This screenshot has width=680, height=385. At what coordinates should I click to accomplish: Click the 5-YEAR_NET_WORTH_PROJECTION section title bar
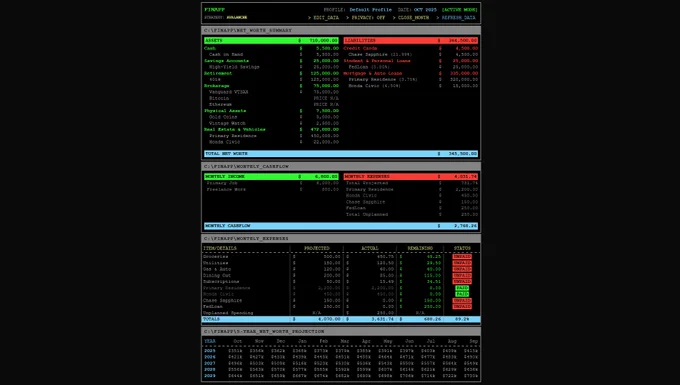(x=341, y=331)
